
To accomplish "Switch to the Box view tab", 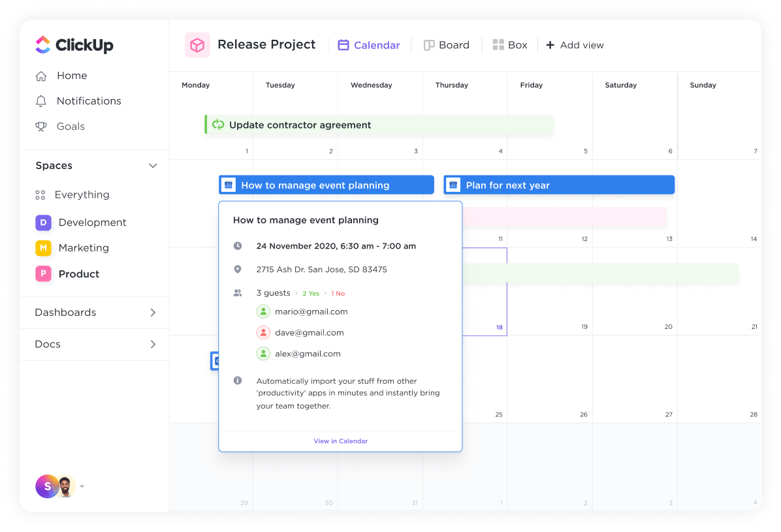I will tap(510, 44).
